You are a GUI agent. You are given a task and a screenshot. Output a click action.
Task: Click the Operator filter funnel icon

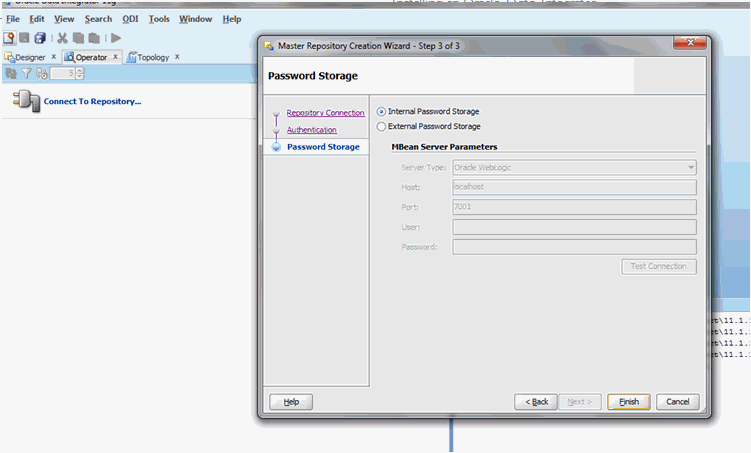(x=26, y=73)
